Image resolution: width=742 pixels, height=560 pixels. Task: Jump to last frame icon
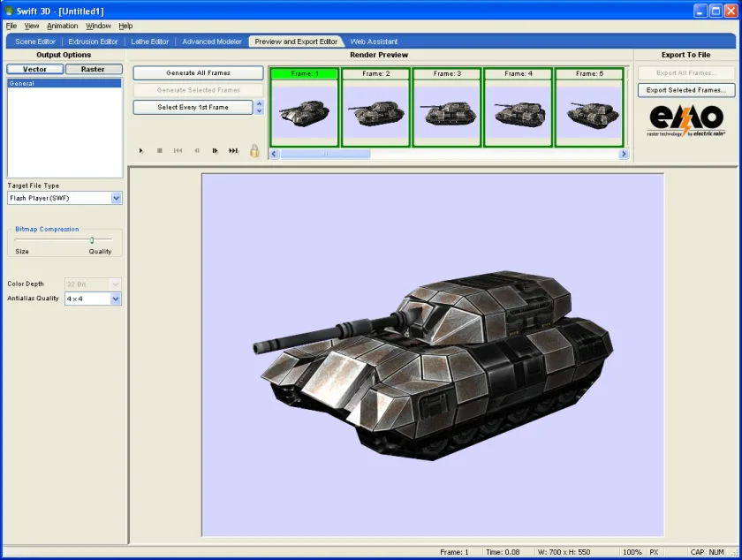click(x=233, y=150)
